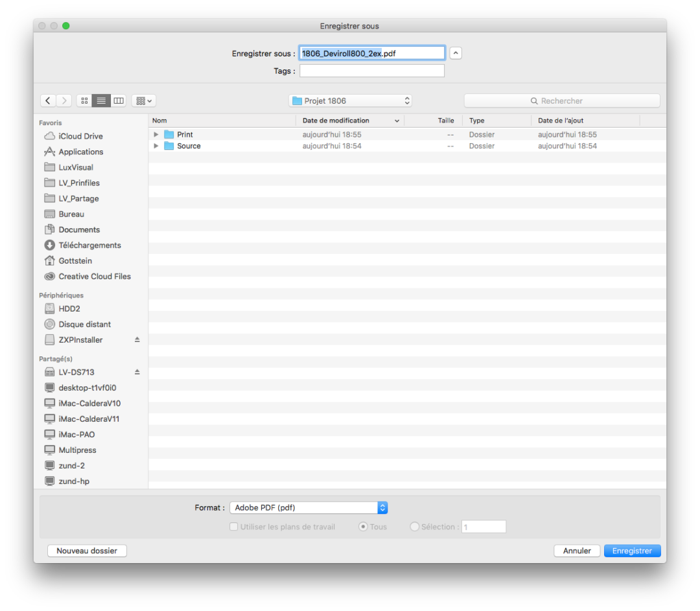Go back with the left chevron button
Screen dimensions: 700x611
pyautogui.click(x=48, y=100)
